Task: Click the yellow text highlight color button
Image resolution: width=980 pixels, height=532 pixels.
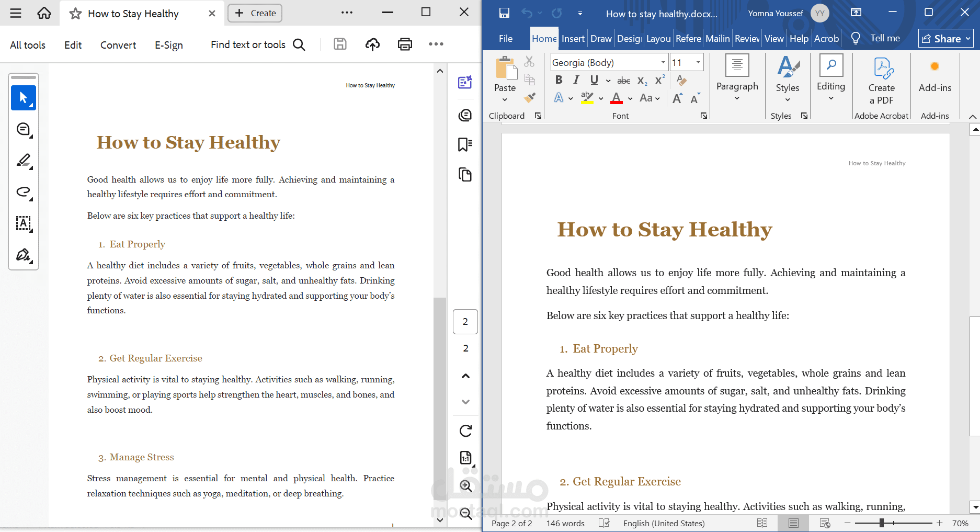Action: [587, 98]
